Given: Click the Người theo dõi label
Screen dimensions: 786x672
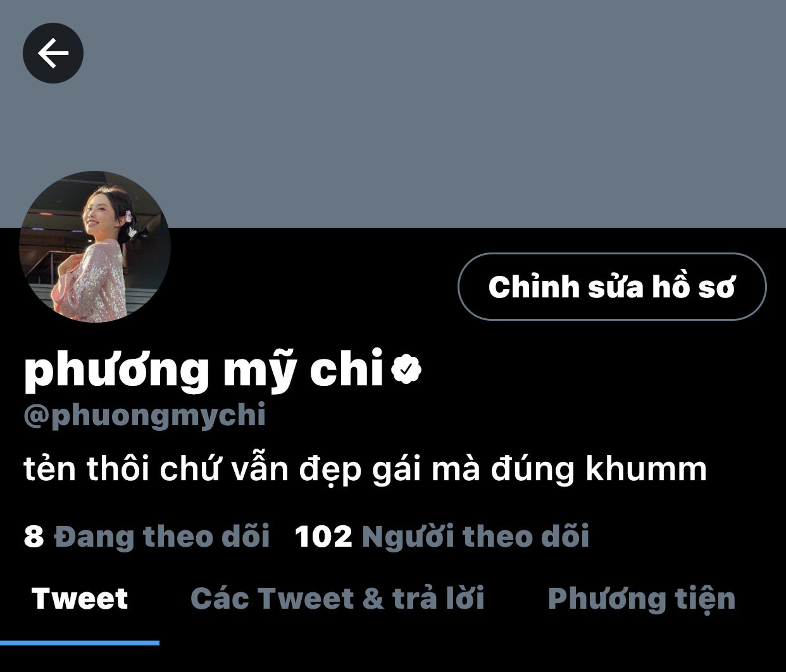Looking at the screenshot, I should coord(475,537).
